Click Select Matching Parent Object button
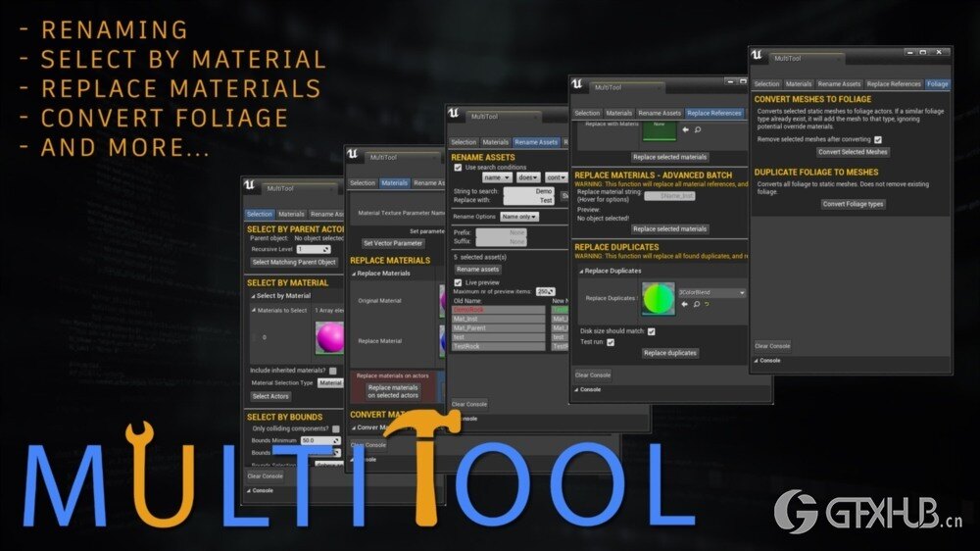The height and width of the screenshot is (551, 980). (x=294, y=263)
